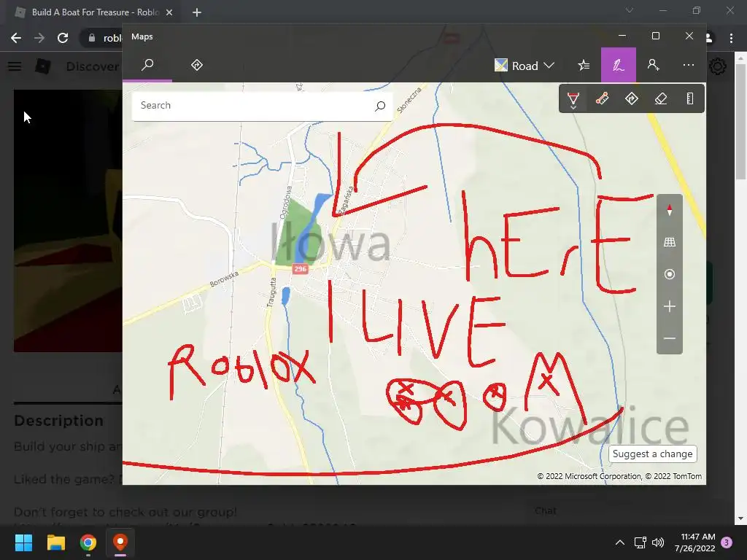Image resolution: width=747 pixels, height=560 pixels.
Task: Zoom in the map with plus
Action: coord(670,306)
